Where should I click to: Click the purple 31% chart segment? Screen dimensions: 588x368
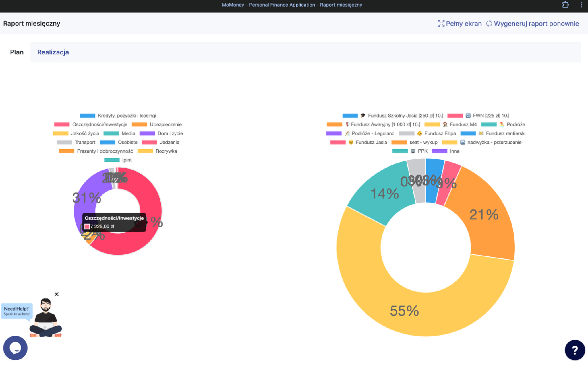pos(87,197)
